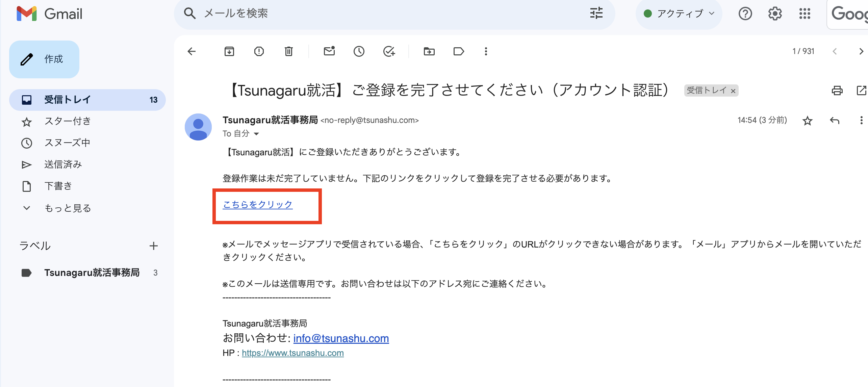This screenshot has height=387, width=868.
Task: Open toolbar more options menu
Action: (486, 51)
